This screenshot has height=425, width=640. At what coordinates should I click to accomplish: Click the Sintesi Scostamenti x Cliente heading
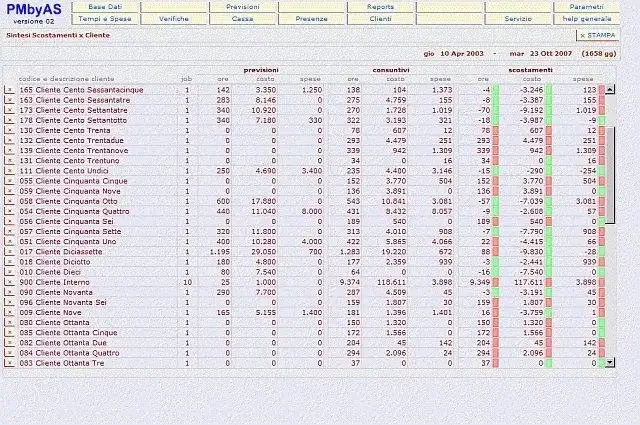[58, 36]
